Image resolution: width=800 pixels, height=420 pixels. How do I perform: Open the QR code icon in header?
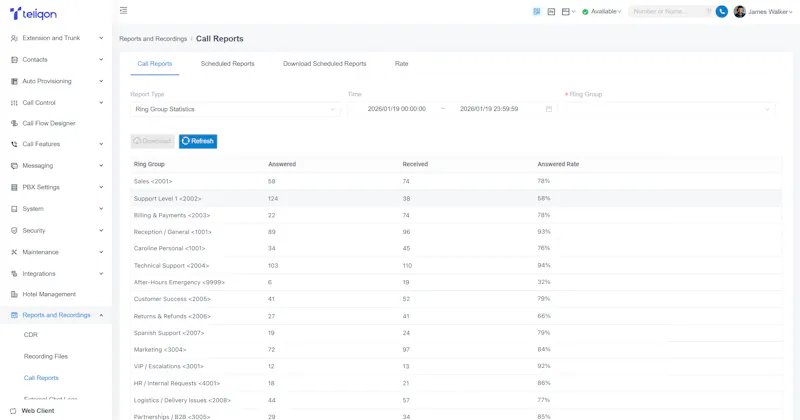(537, 11)
